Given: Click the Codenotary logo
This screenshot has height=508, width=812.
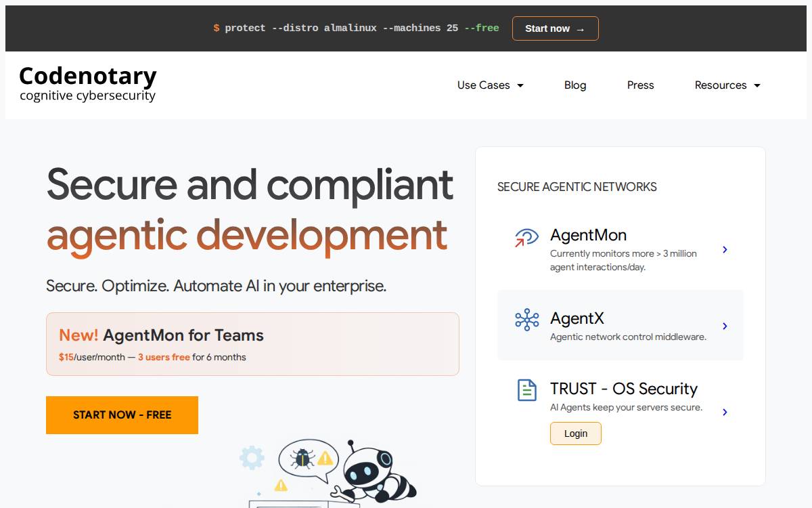Looking at the screenshot, I should tap(88, 83).
